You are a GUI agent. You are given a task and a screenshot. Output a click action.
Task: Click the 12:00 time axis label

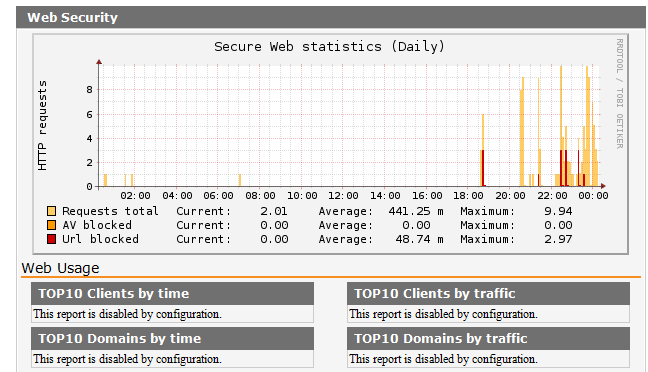pos(343,196)
